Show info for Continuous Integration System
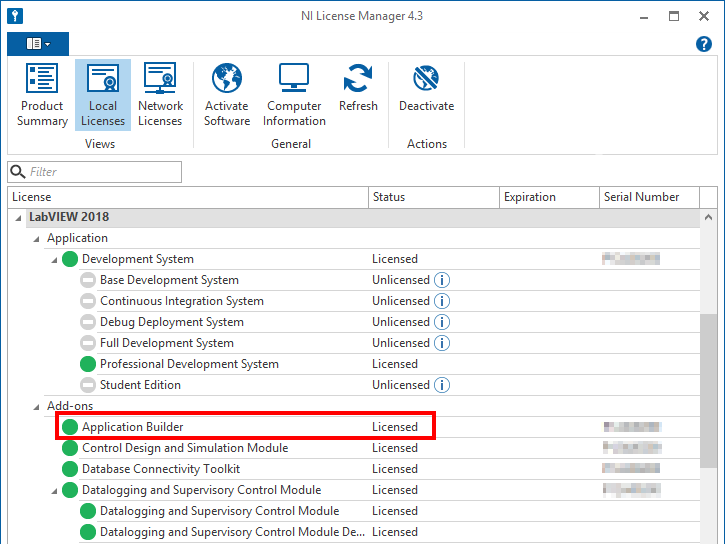Viewport: 725px width, 544px height. tap(442, 301)
